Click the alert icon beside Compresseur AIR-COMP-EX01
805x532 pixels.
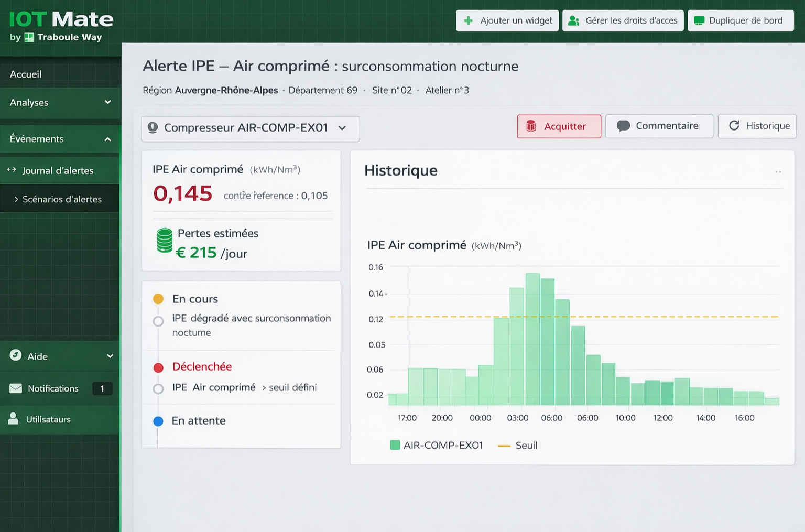[x=153, y=127]
